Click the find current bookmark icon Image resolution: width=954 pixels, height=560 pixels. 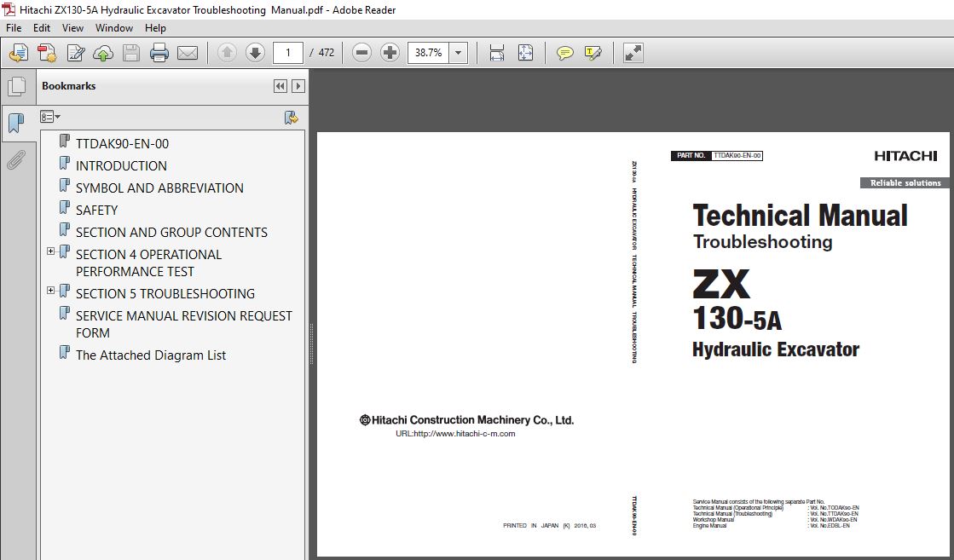[x=292, y=118]
